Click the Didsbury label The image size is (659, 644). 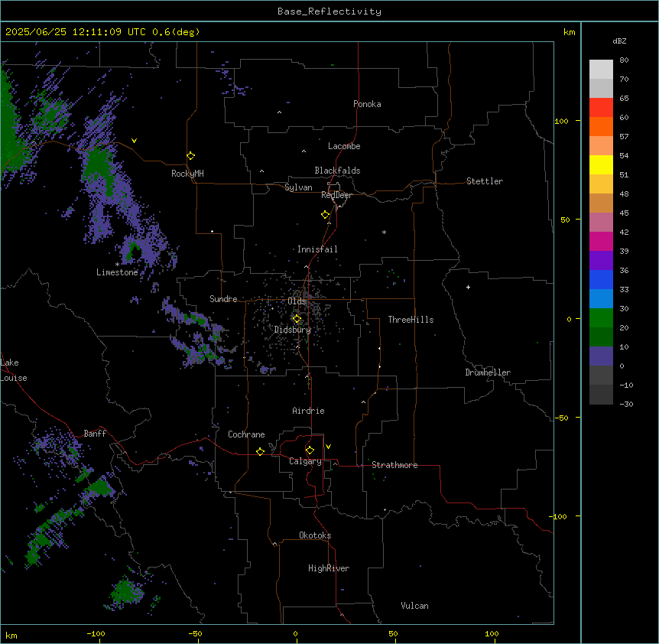click(x=293, y=330)
